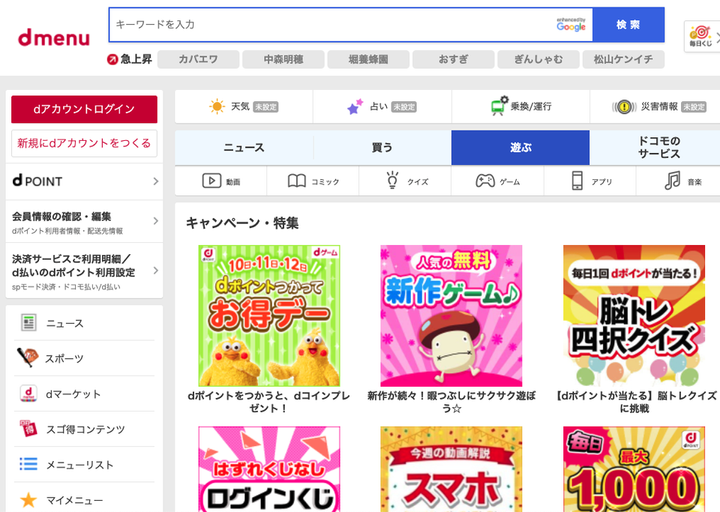Click the blue 検索 search button
The image size is (720, 512).
click(x=628, y=25)
